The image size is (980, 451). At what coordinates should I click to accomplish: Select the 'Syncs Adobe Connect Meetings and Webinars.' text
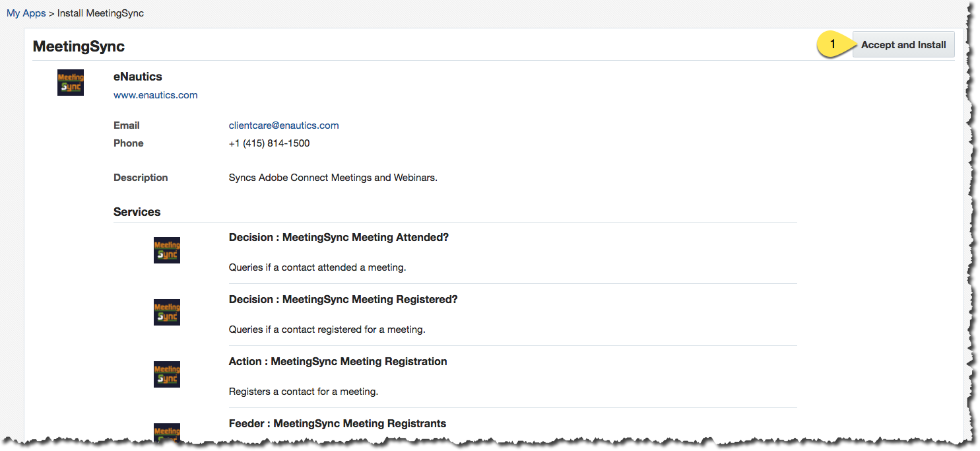[x=333, y=178]
